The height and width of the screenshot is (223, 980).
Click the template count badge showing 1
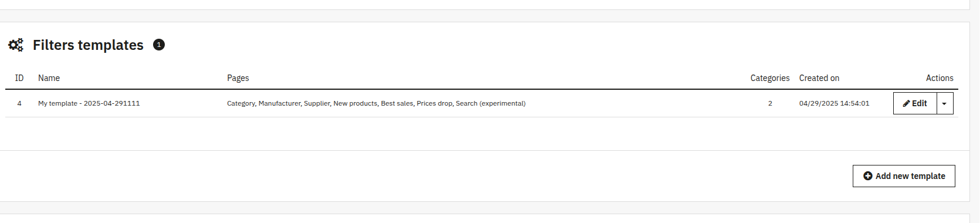[159, 45]
